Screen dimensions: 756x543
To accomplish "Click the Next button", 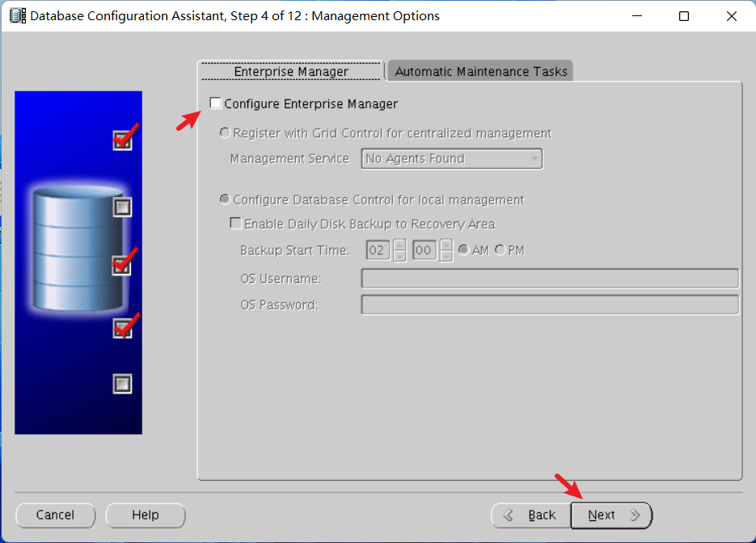I will [611, 515].
